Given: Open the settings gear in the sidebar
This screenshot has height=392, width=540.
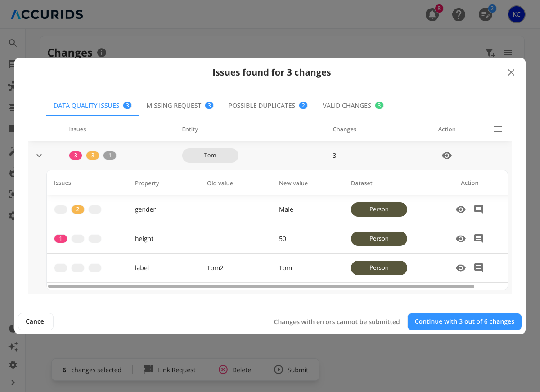Looking at the screenshot, I should point(13,216).
